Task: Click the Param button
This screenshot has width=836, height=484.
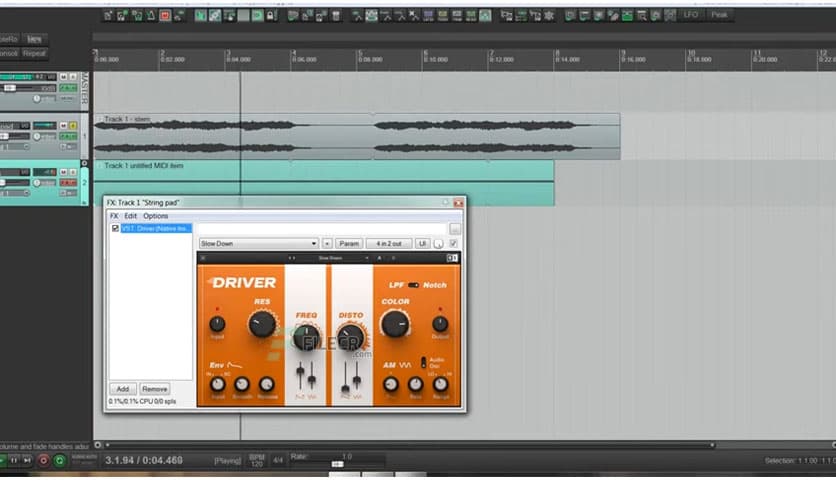Action: pyautogui.click(x=349, y=244)
